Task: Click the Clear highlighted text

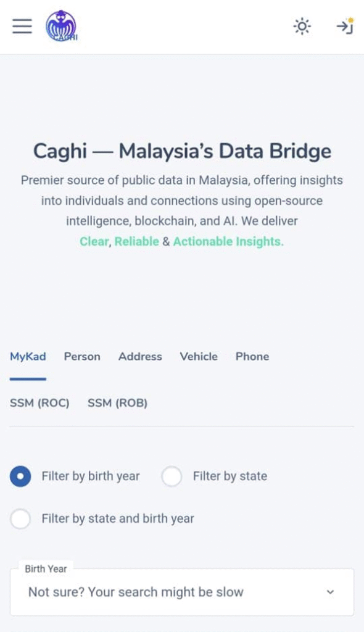Action: click(x=94, y=241)
